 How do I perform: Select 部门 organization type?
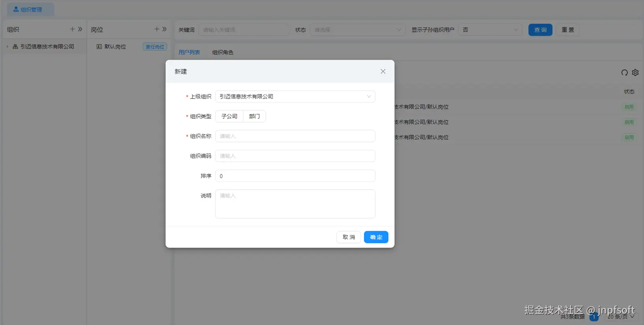tap(254, 116)
